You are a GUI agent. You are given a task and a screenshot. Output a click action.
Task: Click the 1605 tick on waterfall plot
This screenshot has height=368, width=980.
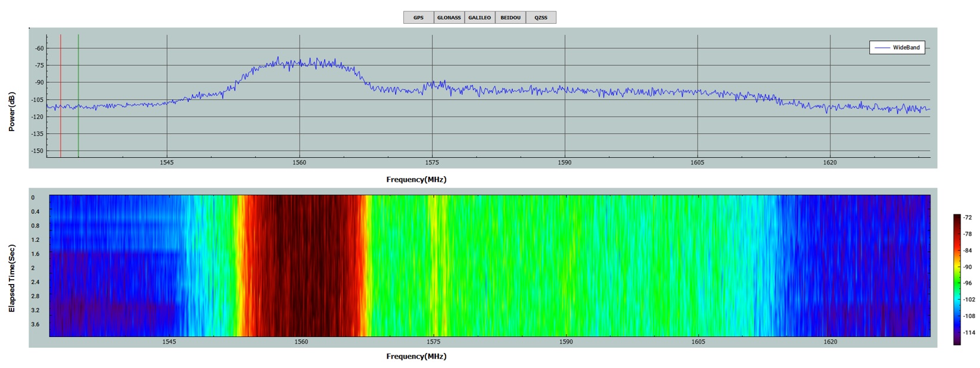pyautogui.click(x=698, y=342)
